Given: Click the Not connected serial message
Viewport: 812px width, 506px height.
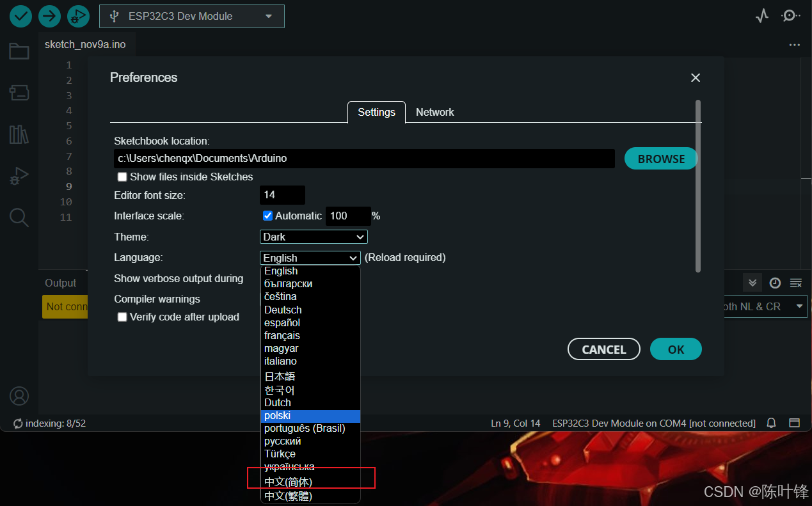Looking at the screenshot, I should coord(65,306).
